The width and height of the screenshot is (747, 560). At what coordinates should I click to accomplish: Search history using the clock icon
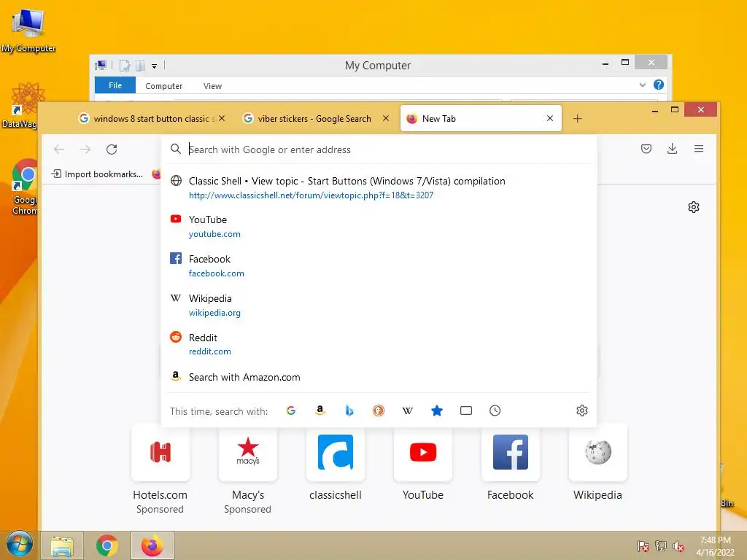click(x=495, y=411)
